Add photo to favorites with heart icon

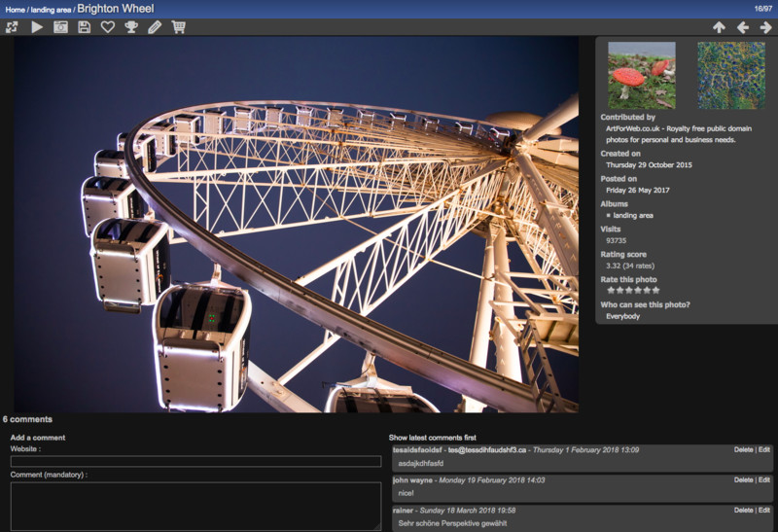(108, 27)
